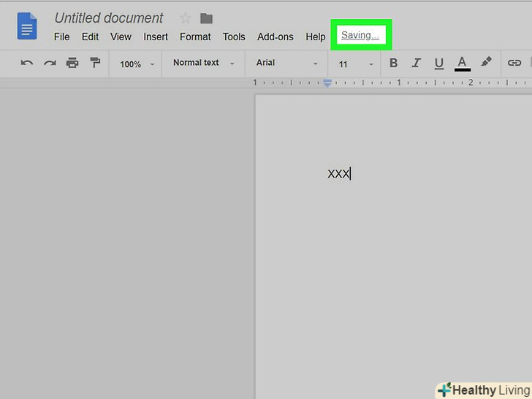Click the Saving... status link
This screenshot has height=399, width=532.
click(360, 35)
